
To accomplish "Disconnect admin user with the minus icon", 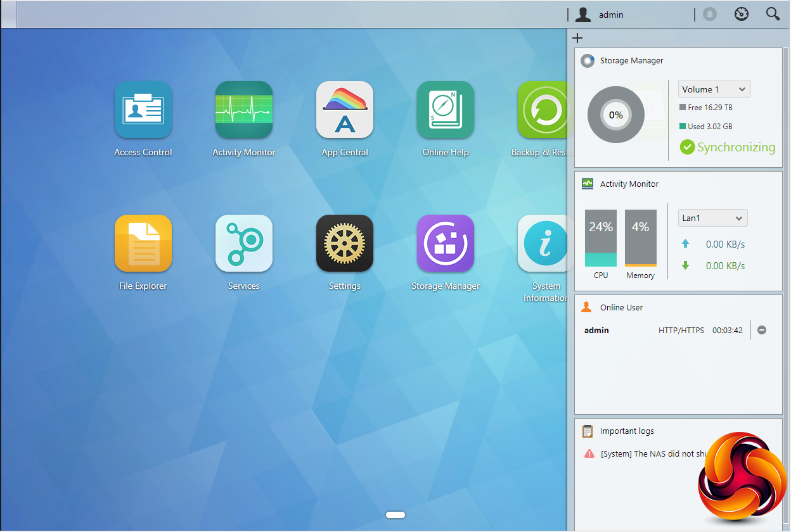I will tap(762, 330).
